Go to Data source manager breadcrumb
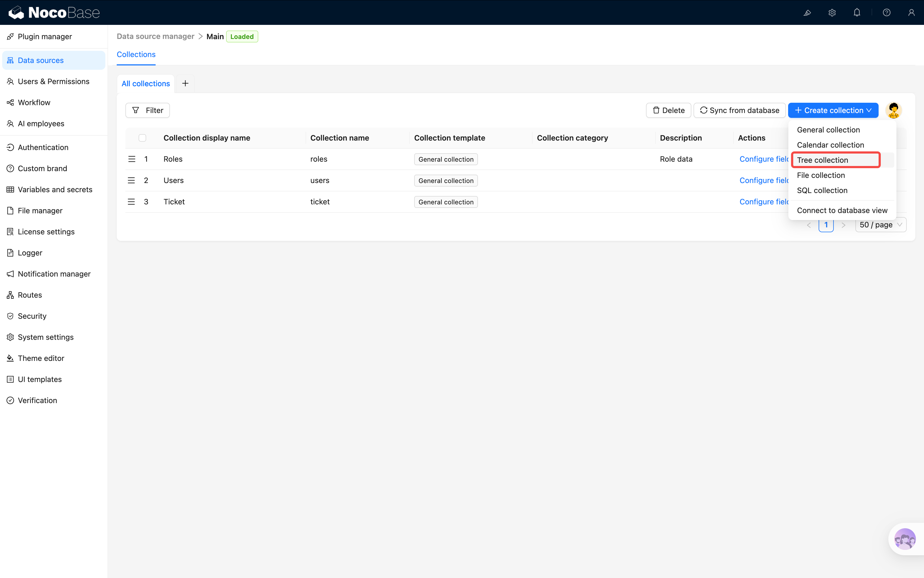The width and height of the screenshot is (924, 578). pos(155,36)
